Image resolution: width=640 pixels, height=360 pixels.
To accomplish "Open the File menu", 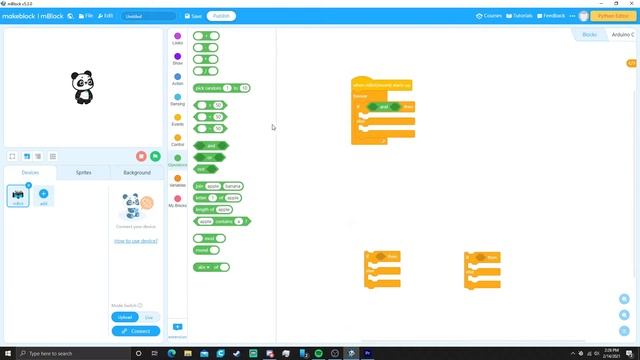I will pos(86,16).
